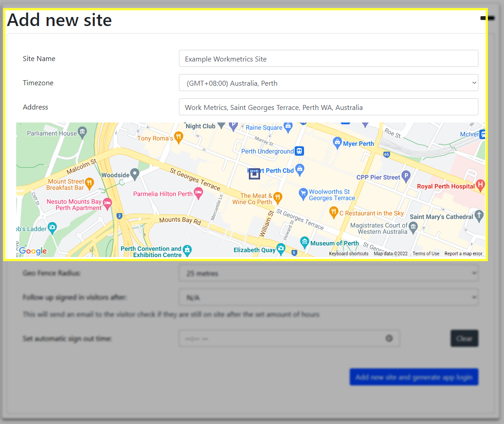The width and height of the screenshot is (504, 424).
Task: Click the Woodside map marker
Action: pos(135,174)
